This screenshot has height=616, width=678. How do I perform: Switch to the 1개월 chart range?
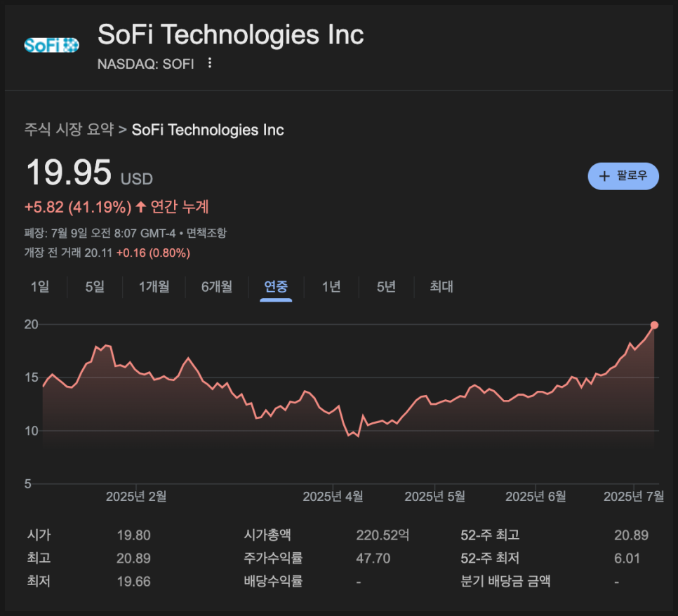[154, 287]
